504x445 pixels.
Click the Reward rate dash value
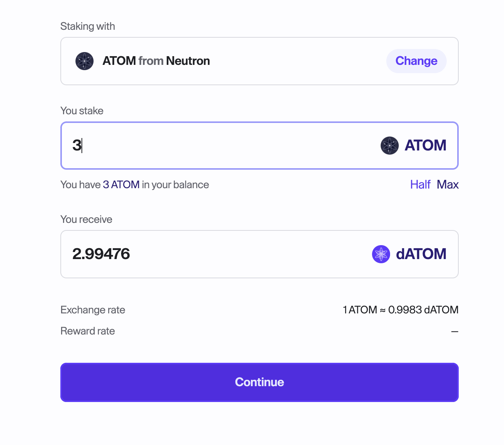click(x=455, y=331)
